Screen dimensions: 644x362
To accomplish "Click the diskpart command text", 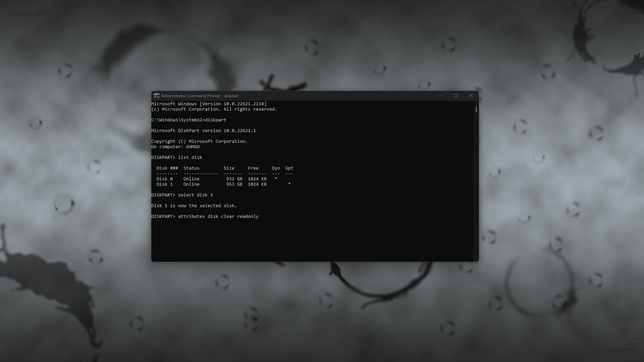I will (216, 120).
